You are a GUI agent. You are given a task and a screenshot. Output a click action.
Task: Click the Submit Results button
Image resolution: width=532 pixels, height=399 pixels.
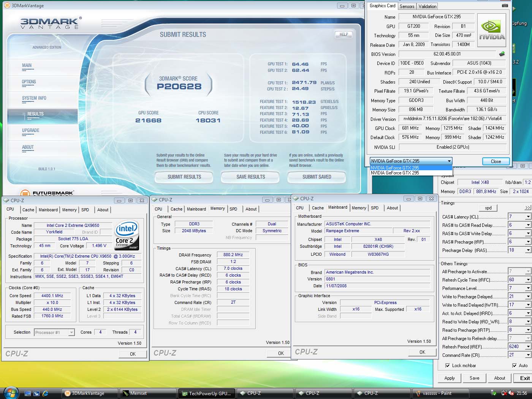click(x=184, y=177)
